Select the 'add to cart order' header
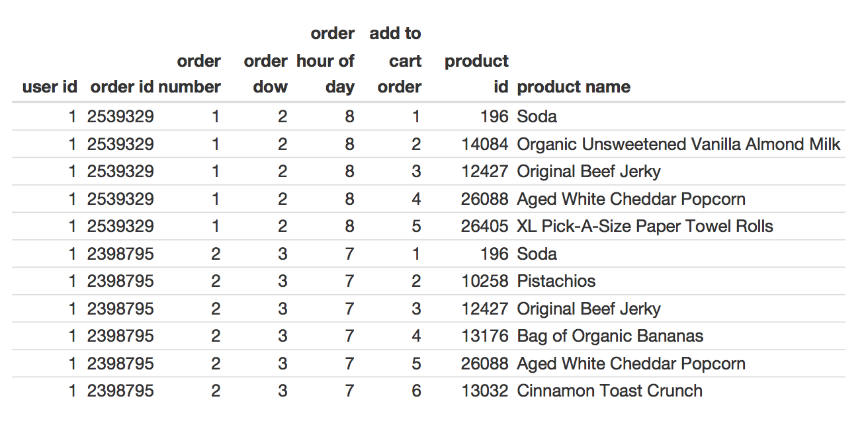 396,60
